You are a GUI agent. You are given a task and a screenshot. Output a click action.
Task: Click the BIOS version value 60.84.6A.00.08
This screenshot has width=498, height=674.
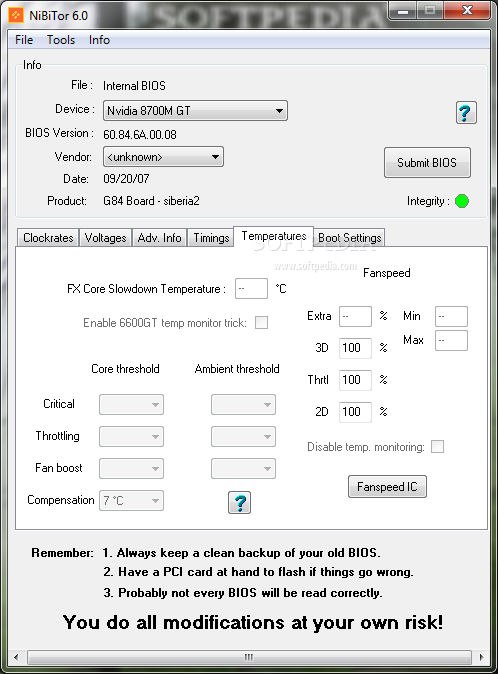tap(140, 135)
